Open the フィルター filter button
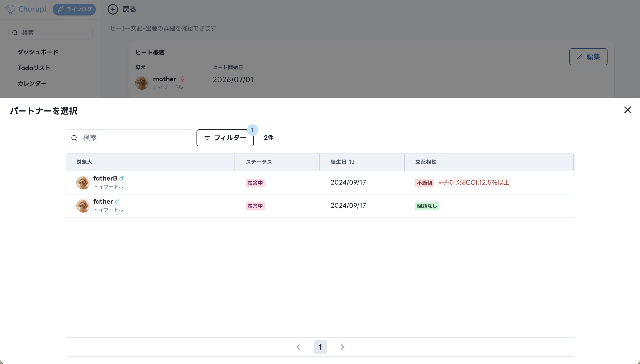Screen dimensions: 640x364 [x=225, y=138]
